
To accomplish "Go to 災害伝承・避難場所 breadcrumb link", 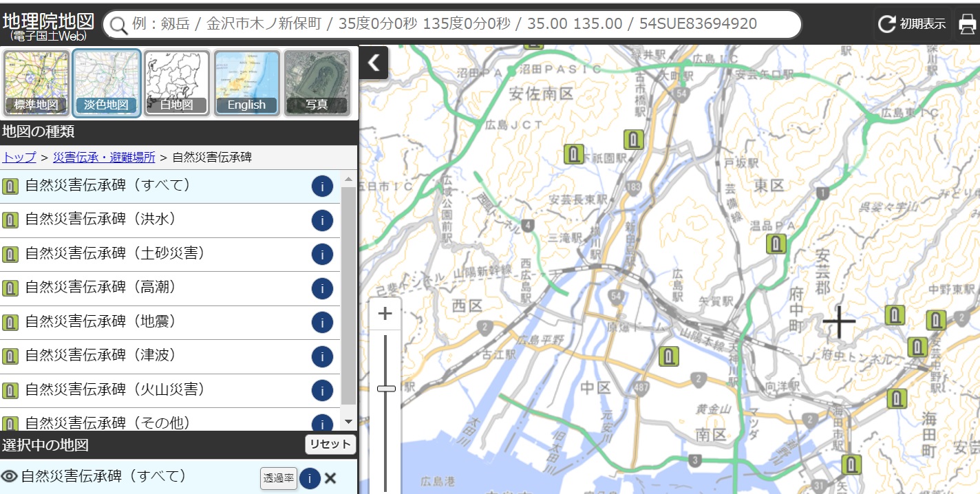I will [104, 158].
